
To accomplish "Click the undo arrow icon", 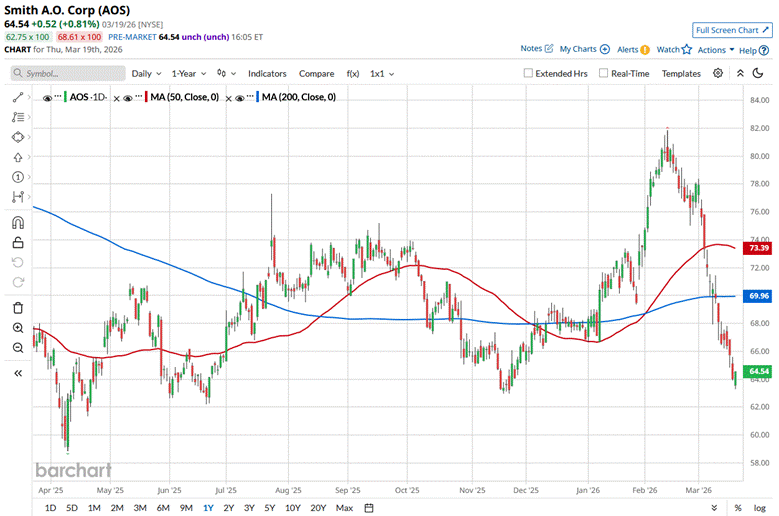I will point(18,262).
